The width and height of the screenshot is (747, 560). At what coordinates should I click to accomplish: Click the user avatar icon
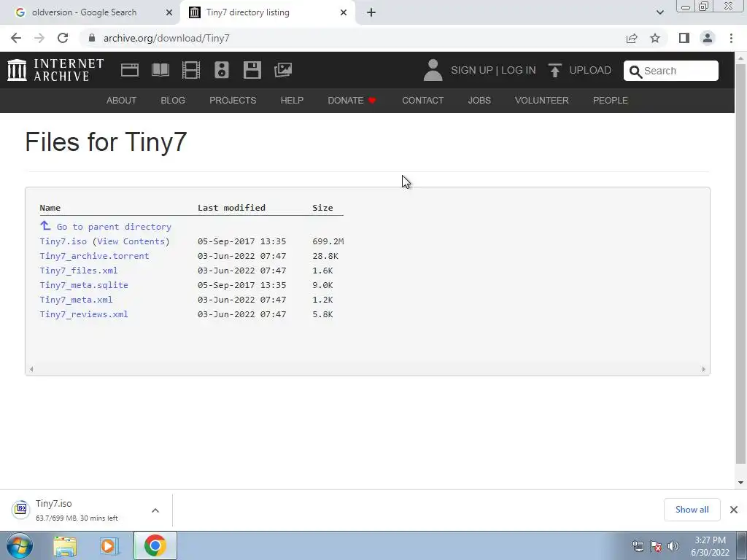433,70
